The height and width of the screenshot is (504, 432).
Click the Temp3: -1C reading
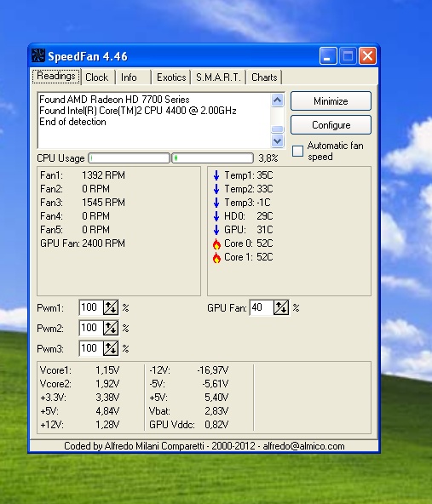click(x=247, y=203)
